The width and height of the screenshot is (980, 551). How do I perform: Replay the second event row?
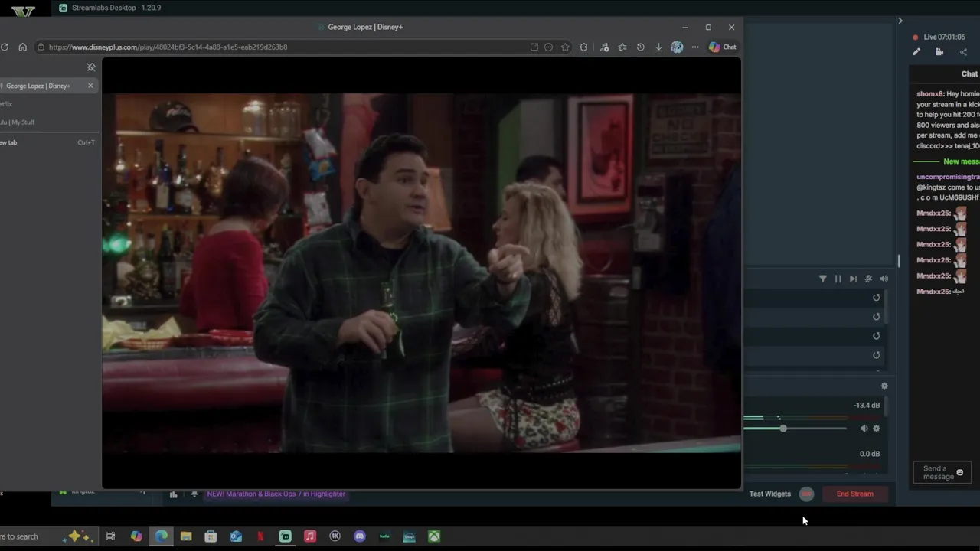pos(877,317)
